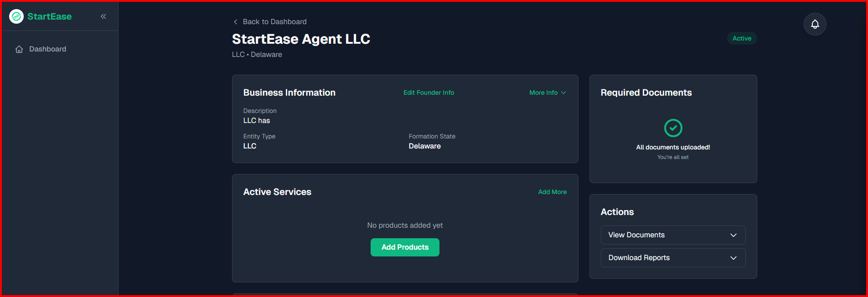Screen dimensions: 868x297
Task: Open notifications bell
Action: click(x=815, y=24)
